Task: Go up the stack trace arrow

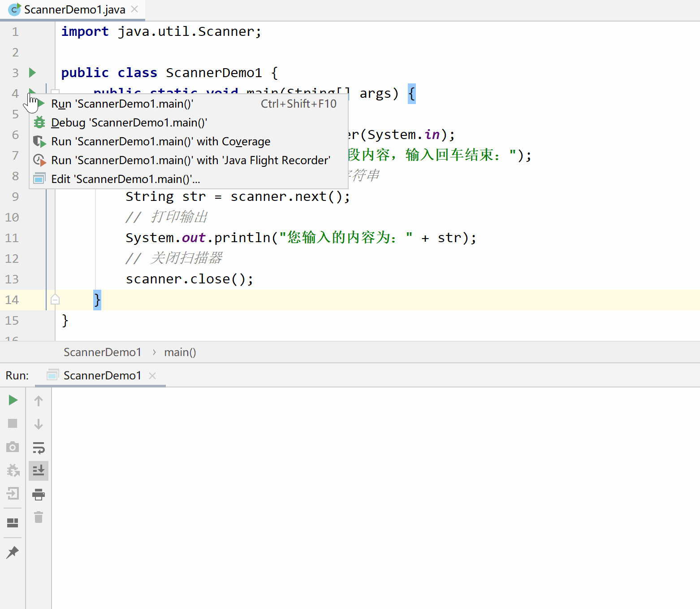Action: (39, 400)
